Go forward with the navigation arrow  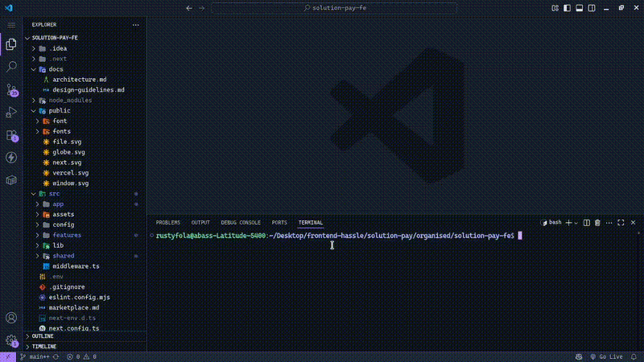pos(201,8)
